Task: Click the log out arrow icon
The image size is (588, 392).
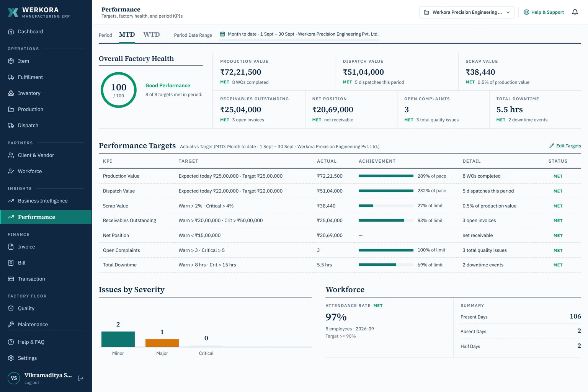Action: click(81, 378)
